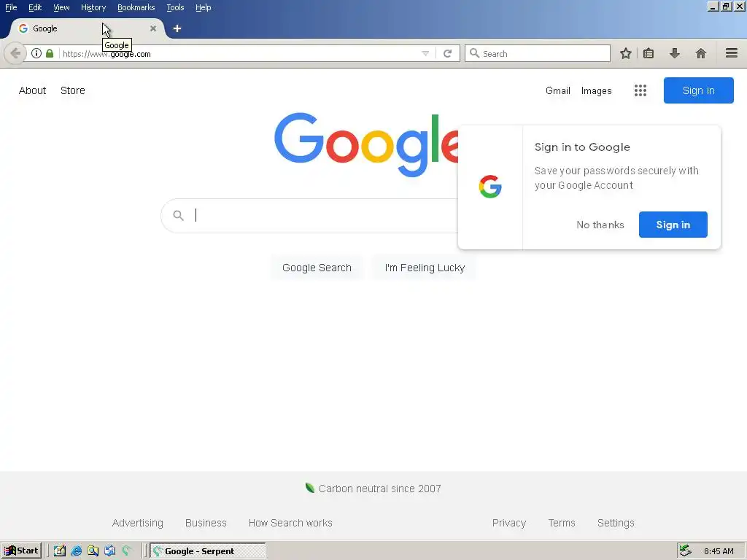
Task: Click the Google Search button
Action: [317, 268]
